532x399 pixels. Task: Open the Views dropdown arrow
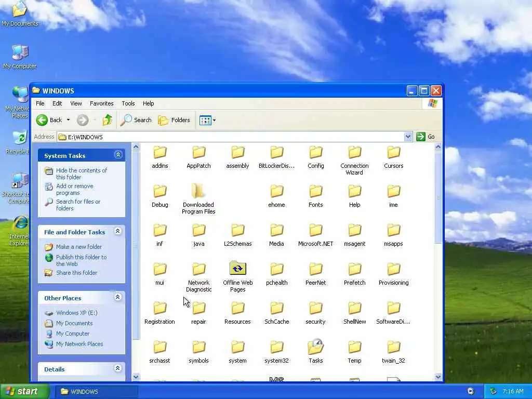pyautogui.click(x=214, y=120)
